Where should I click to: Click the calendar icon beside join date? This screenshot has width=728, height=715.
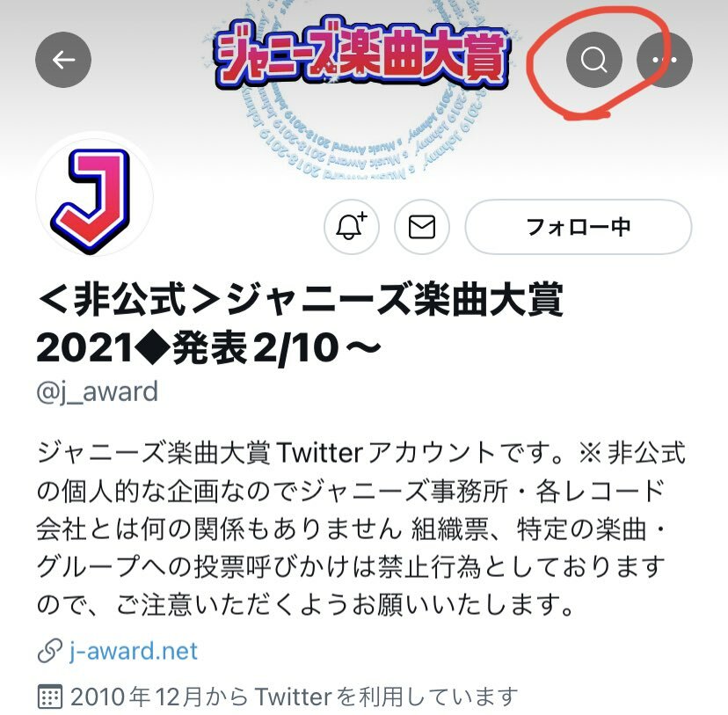pyautogui.click(x=49, y=697)
